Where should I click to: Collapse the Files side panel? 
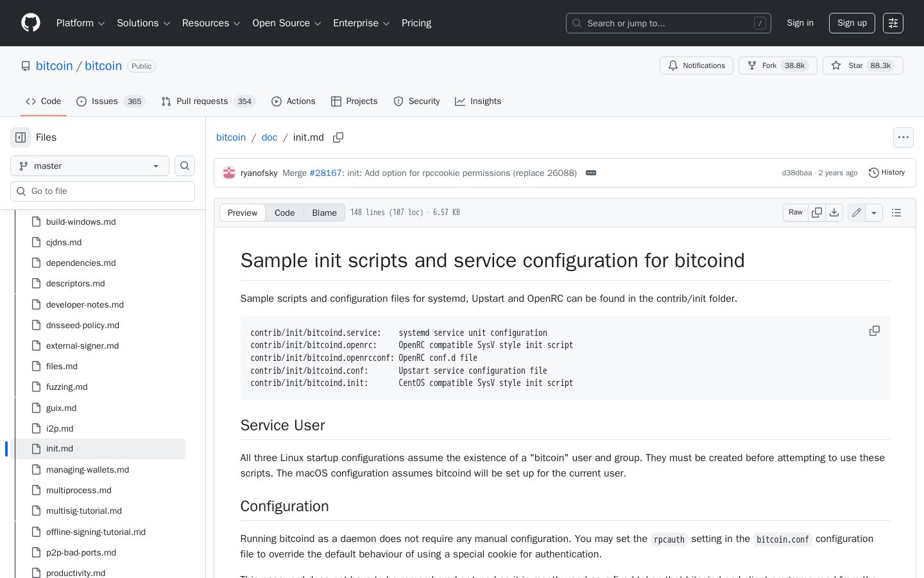coord(21,137)
